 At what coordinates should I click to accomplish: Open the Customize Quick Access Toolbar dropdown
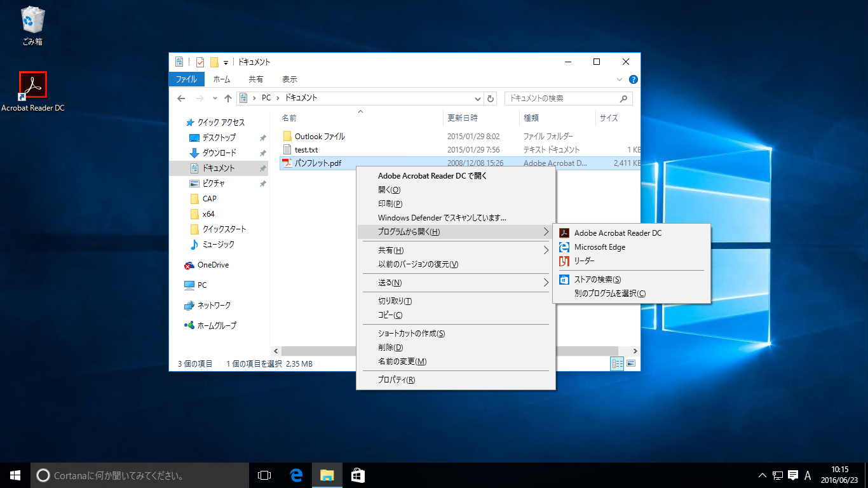coord(226,62)
